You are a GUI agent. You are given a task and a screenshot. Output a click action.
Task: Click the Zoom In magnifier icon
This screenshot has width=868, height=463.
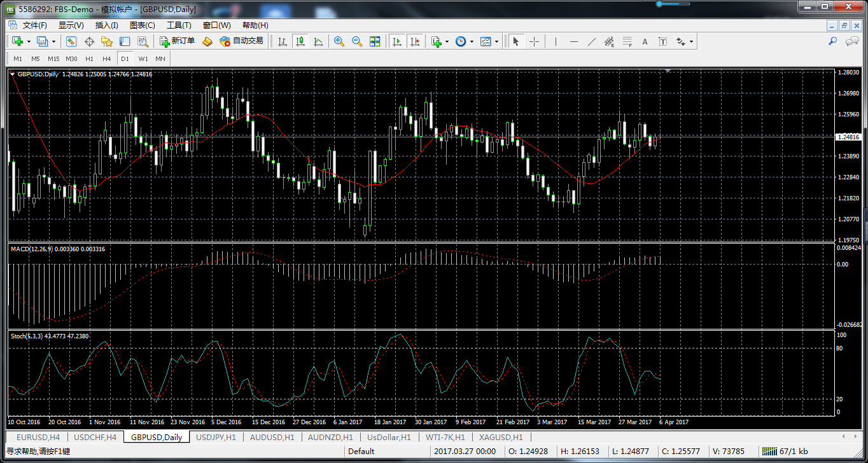click(339, 41)
